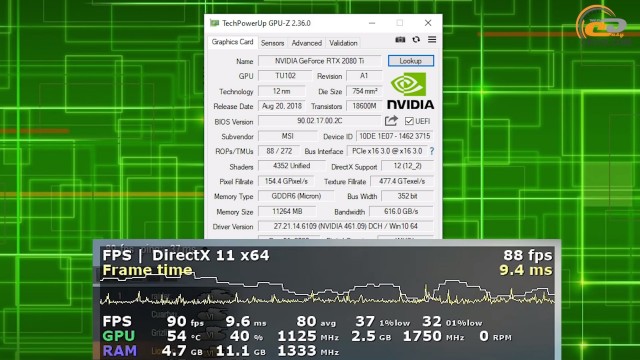Click the '37 1%low' FPS value
Screen dimensions: 640x360
pyautogui.click(x=382, y=322)
